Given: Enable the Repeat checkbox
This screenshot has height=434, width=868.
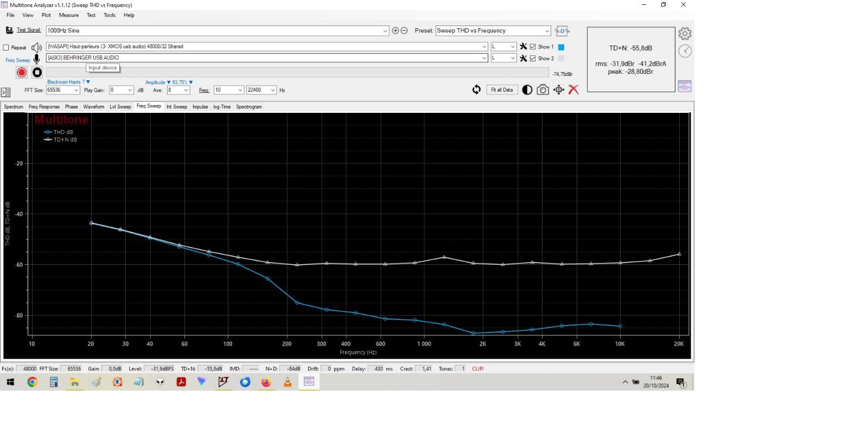Looking at the screenshot, I should pyautogui.click(x=6, y=48).
